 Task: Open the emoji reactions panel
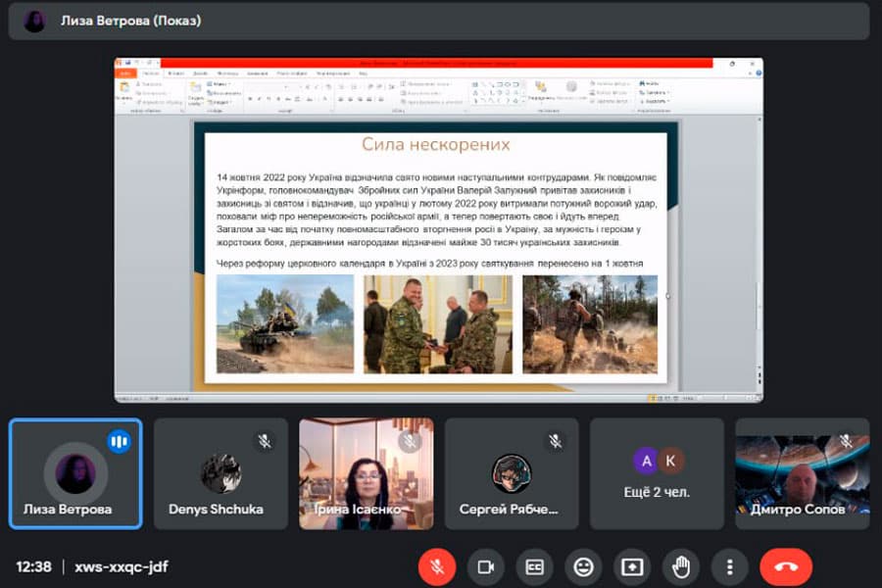point(583,566)
